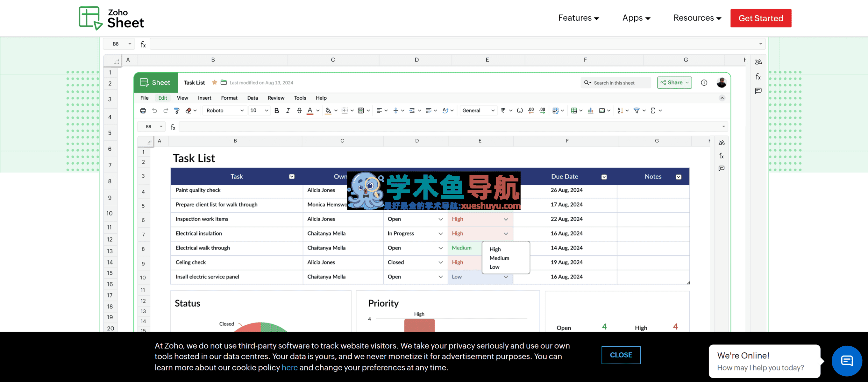Open horizontal alignment options icon
The width and height of the screenshot is (868, 382).
coord(379,110)
